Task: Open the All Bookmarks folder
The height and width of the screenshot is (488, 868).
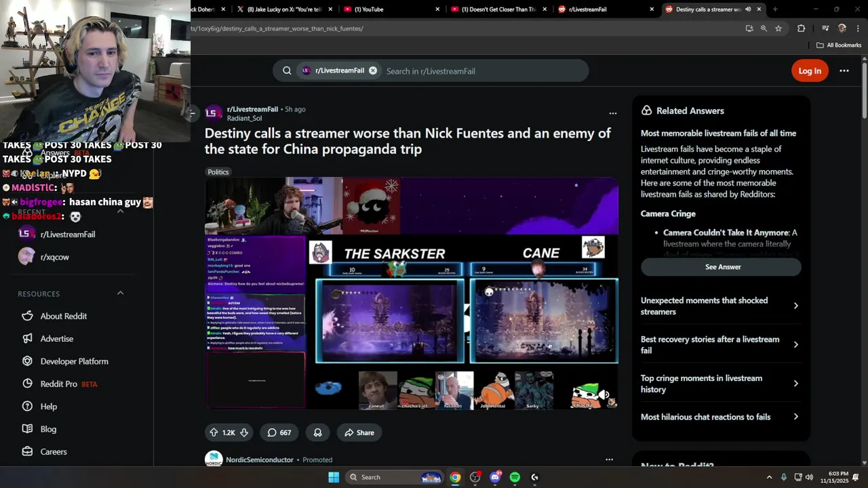Action: point(839,45)
